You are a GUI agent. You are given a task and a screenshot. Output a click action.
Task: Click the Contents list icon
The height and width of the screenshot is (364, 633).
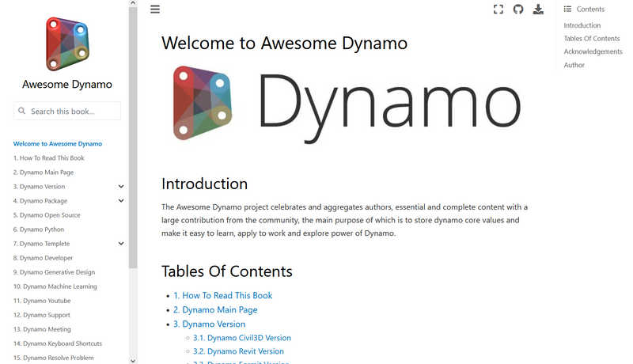[567, 9]
